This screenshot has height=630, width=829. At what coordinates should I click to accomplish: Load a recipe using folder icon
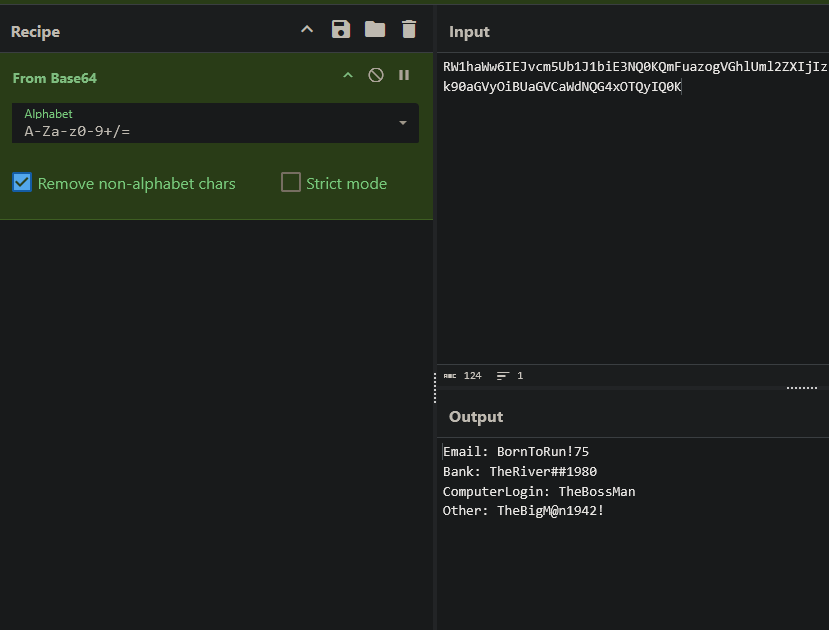click(375, 30)
